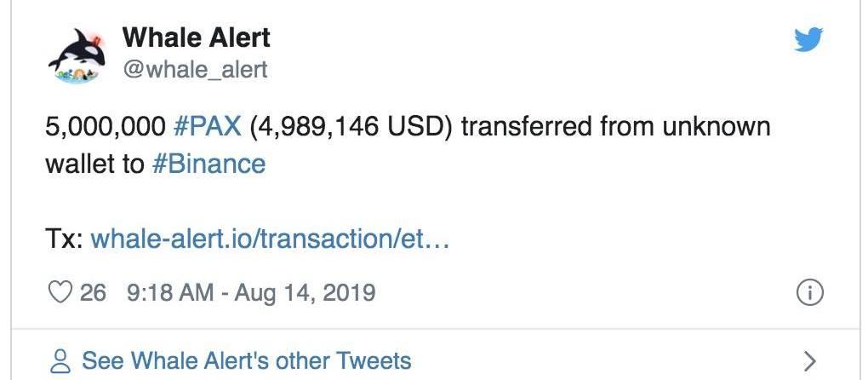Click the Whale Alert orca avatar

pyautogui.click(x=77, y=55)
